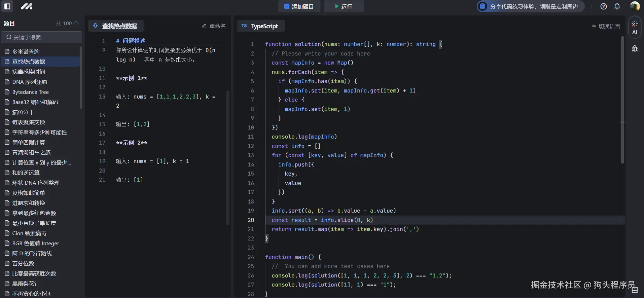Screen dimensions: 644x298
Task: Click the feedback icon at bottom right
Action: tap(635, 290)
